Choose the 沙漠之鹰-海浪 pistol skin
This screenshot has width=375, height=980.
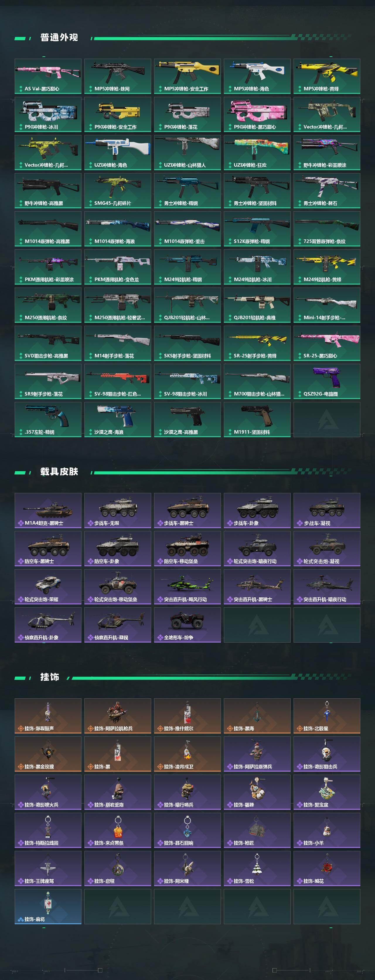118,420
